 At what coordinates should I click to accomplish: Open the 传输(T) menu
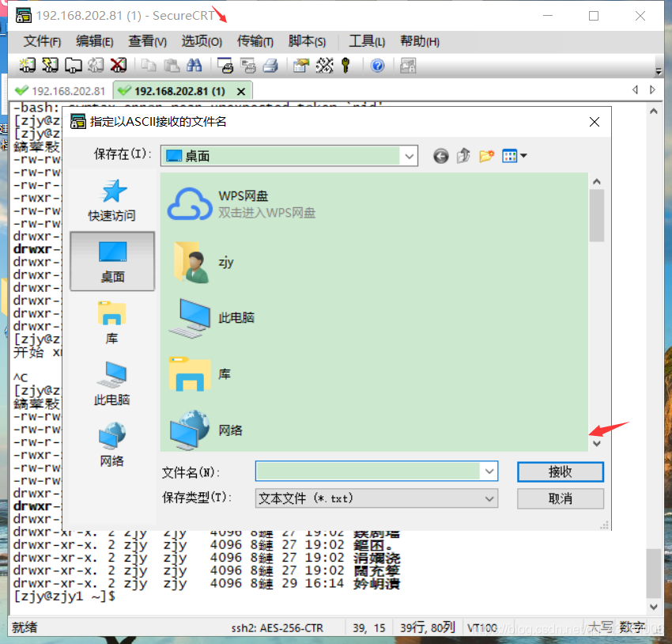point(255,42)
